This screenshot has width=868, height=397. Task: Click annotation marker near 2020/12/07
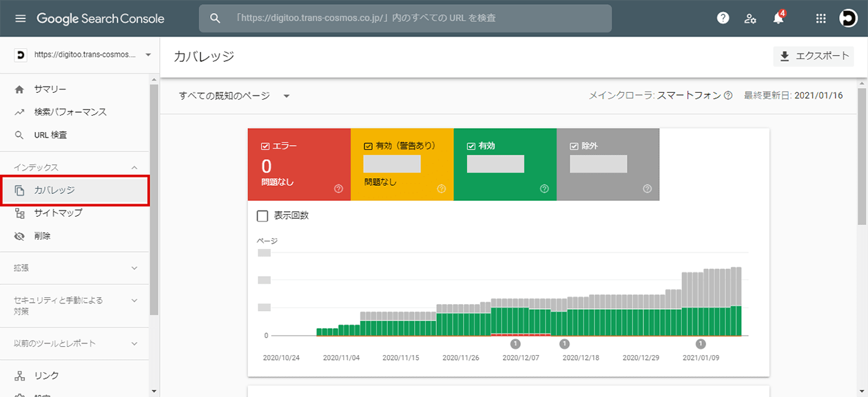[x=515, y=344]
